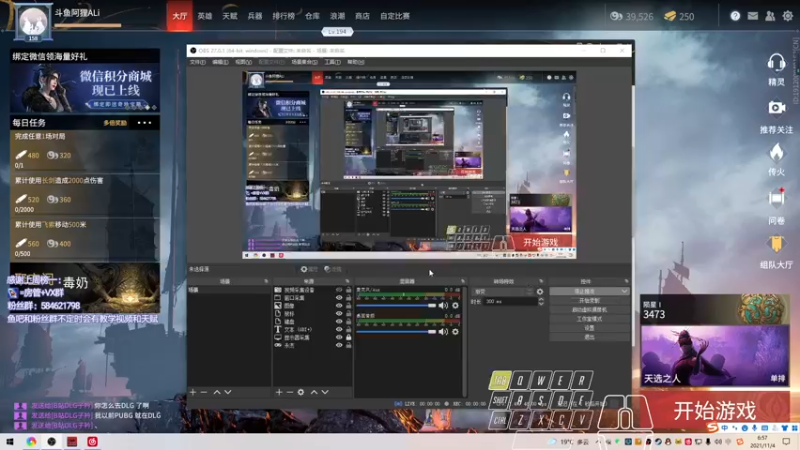
Task: Open the OBS 编辑 menu
Action: 220,62
